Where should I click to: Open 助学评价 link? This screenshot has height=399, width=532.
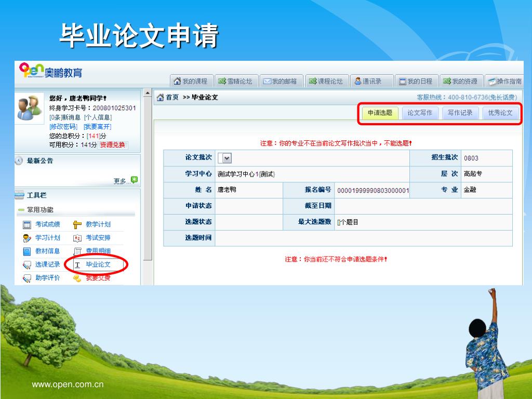coord(47,278)
